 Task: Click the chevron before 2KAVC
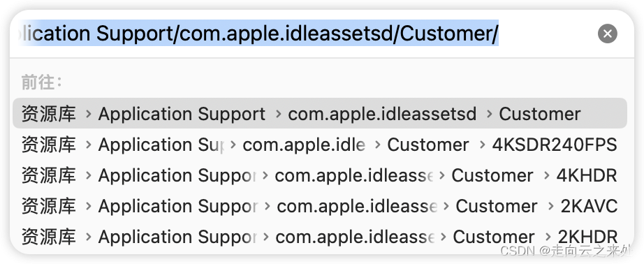[551, 206]
